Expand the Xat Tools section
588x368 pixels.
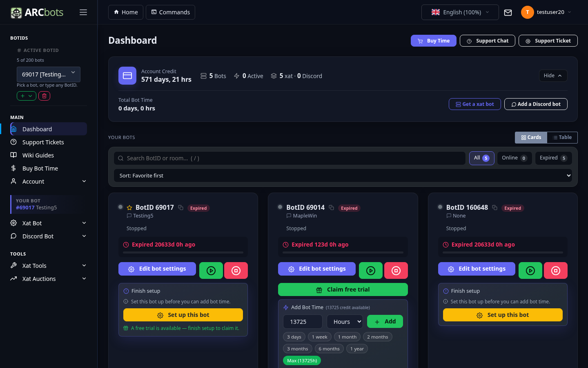tap(49, 266)
